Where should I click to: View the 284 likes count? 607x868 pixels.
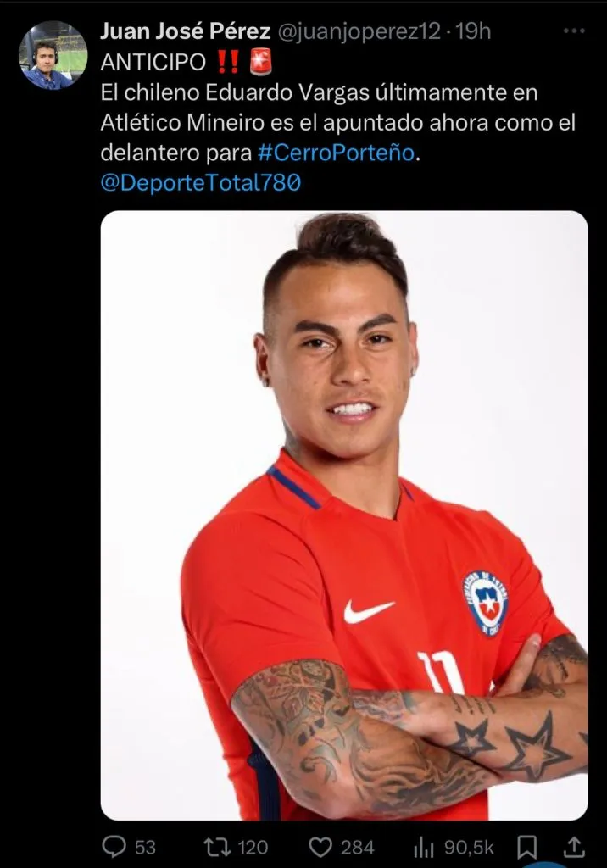[357, 848]
